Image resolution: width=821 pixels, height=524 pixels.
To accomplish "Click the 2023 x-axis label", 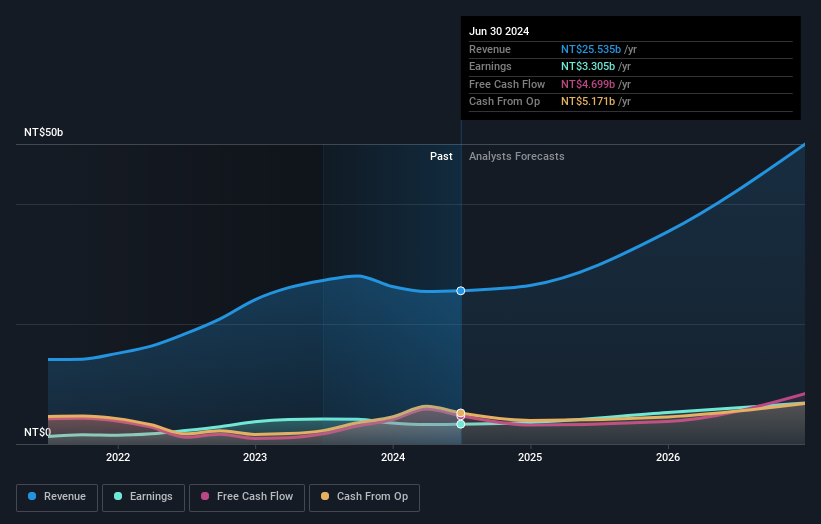I will pyautogui.click(x=255, y=457).
